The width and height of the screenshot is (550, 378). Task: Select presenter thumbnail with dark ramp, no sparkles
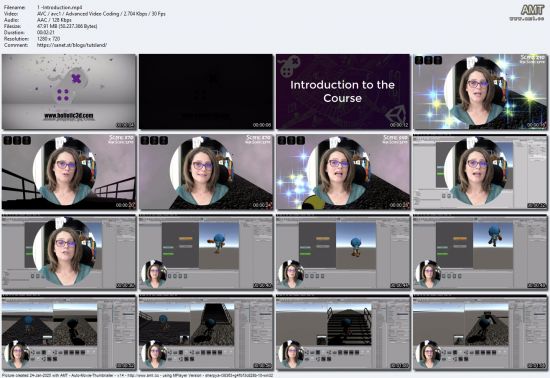click(x=206, y=172)
